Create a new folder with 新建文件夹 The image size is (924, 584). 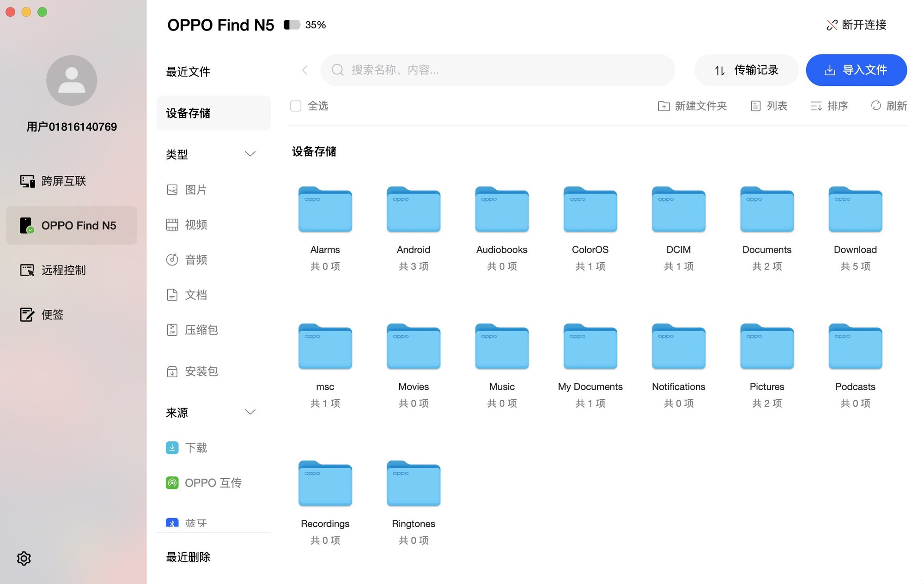tap(692, 106)
